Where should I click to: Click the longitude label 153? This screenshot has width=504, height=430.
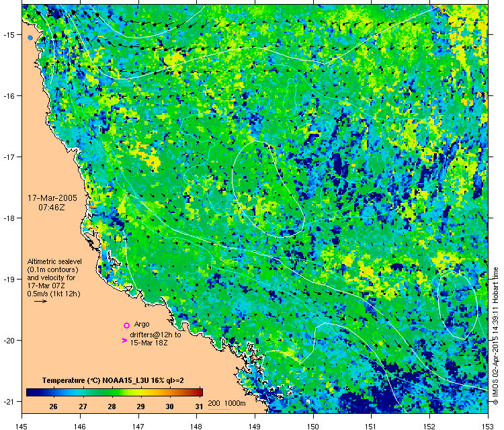coord(489,427)
